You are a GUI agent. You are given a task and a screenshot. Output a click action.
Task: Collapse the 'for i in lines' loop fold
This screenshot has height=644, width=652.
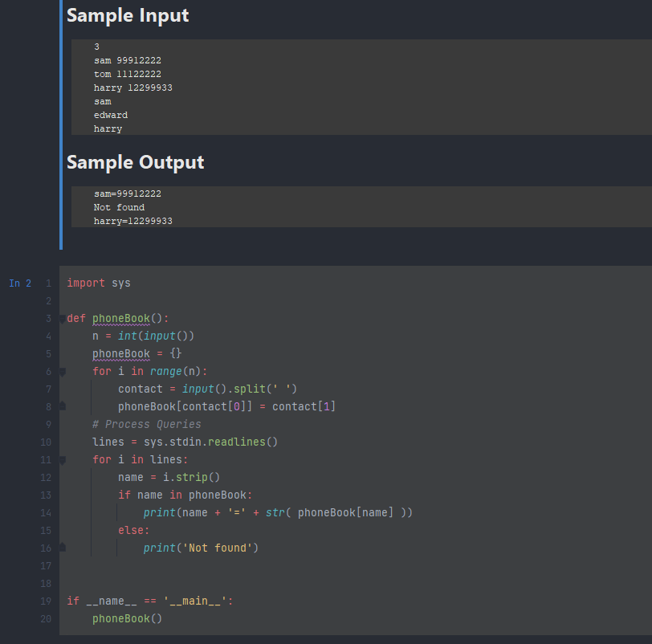[63, 460]
